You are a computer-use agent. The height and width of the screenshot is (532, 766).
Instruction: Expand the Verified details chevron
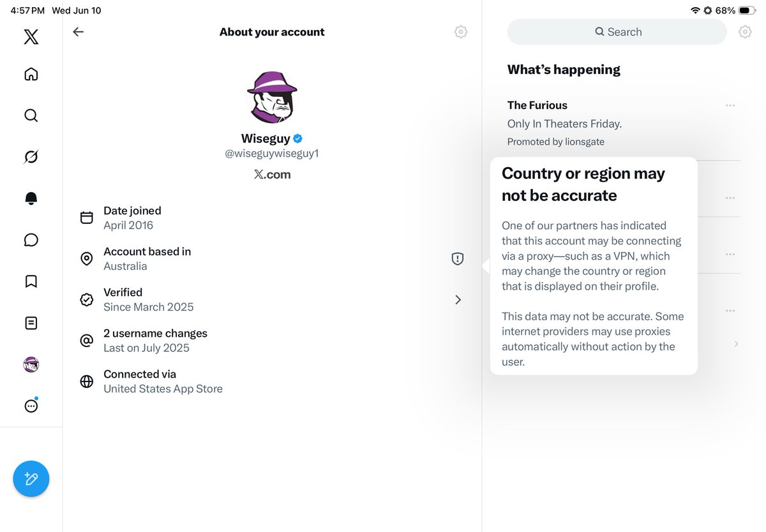(x=458, y=300)
